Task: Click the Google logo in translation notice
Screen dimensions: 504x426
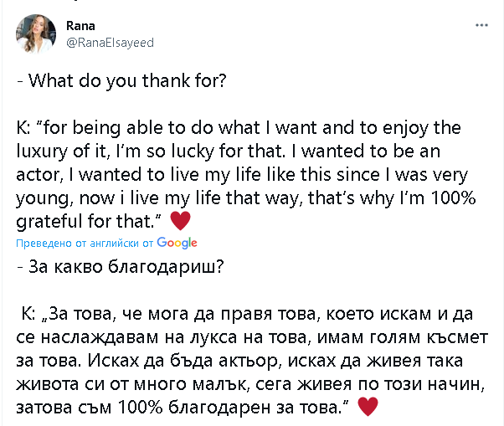Action: 177,243
